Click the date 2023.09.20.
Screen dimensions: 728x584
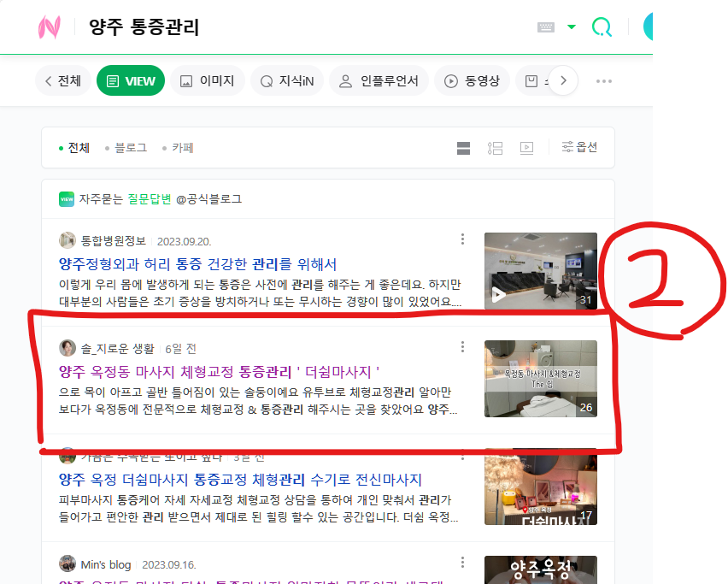click(184, 242)
